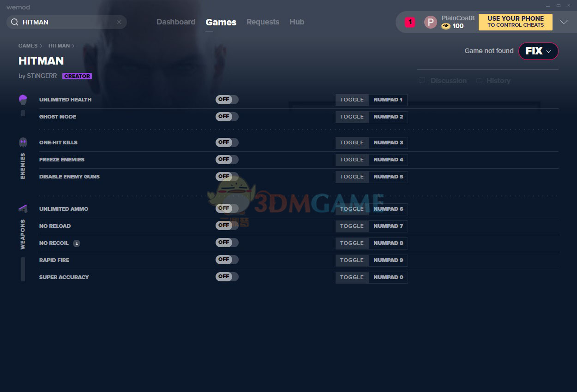The height and width of the screenshot is (392, 577).
Task: Open the account menu chevron
Action: click(564, 22)
